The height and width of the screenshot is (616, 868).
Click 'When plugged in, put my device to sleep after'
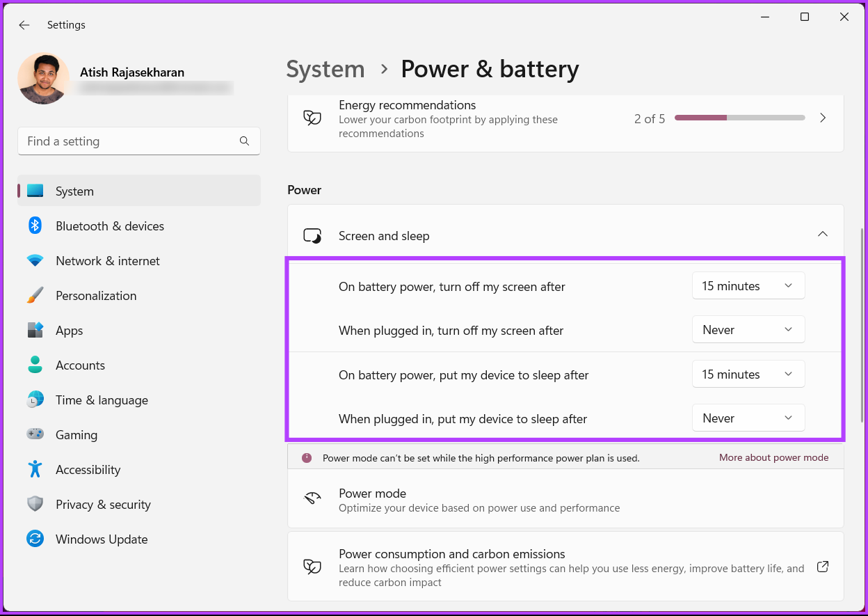click(463, 419)
